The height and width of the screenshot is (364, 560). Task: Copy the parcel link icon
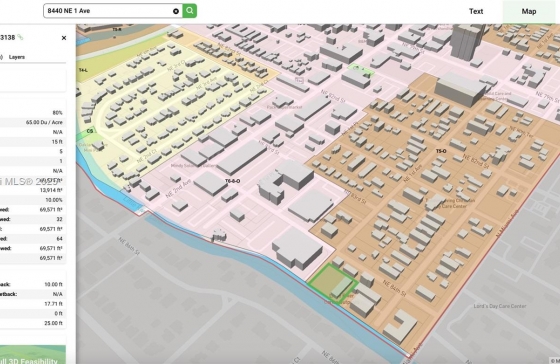pos(20,37)
